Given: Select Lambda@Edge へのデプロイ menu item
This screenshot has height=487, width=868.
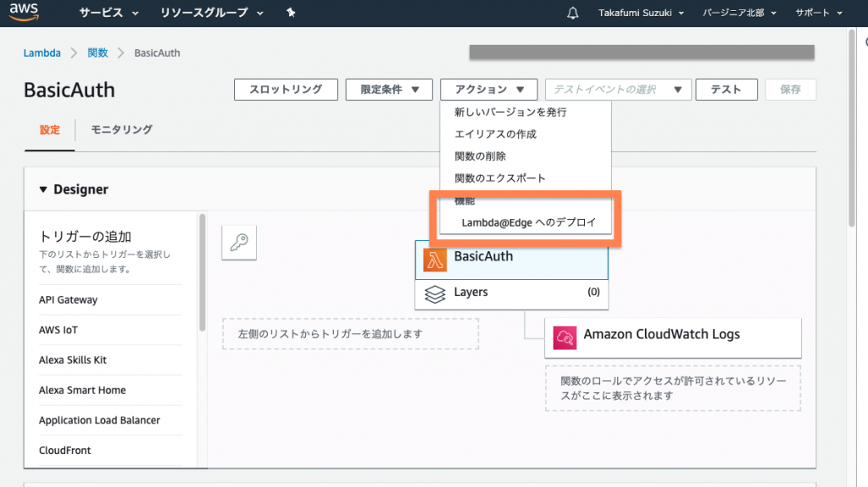Looking at the screenshot, I should [528, 223].
